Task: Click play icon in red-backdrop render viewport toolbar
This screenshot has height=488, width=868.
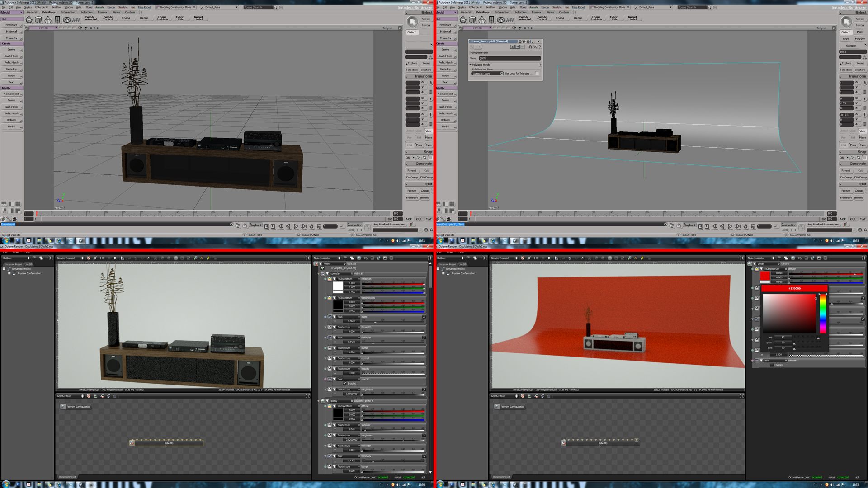Action: (x=549, y=258)
